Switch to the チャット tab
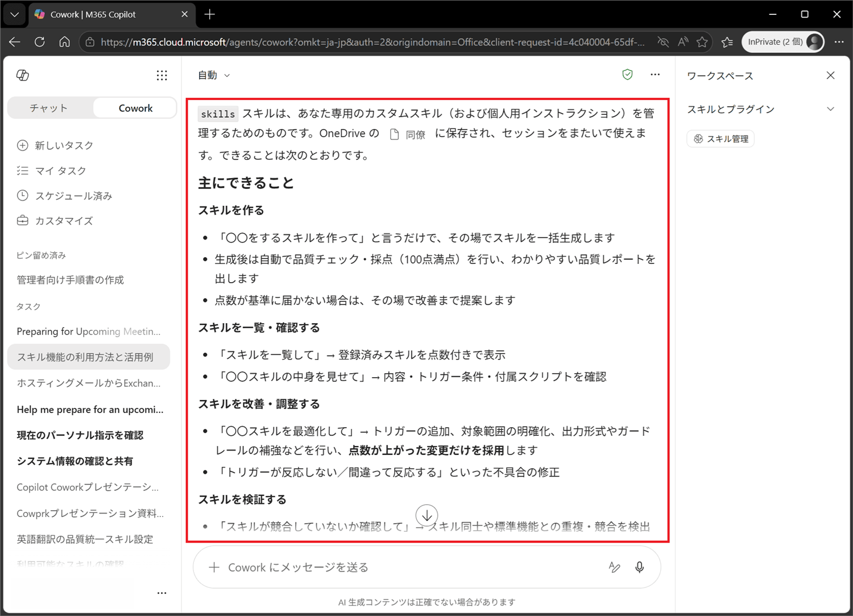 coord(49,108)
